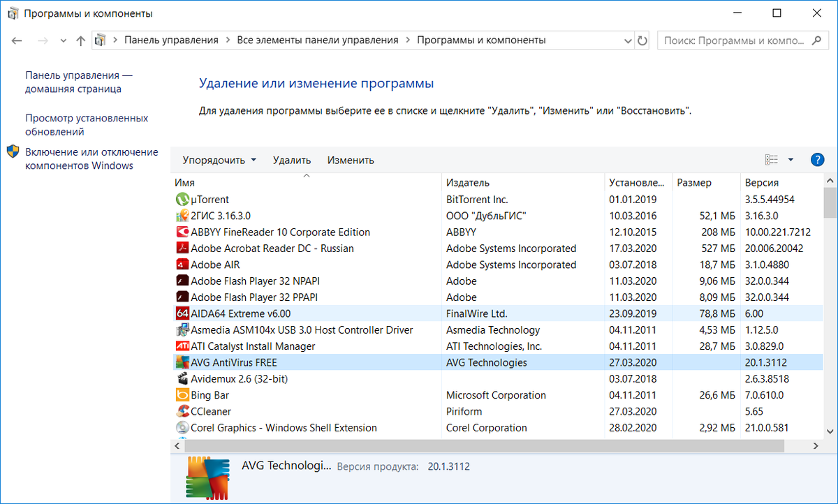This screenshot has height=504, width=838.
Task: Click publisher cell FinalWire Ltd.
Action: click(476, 313)
